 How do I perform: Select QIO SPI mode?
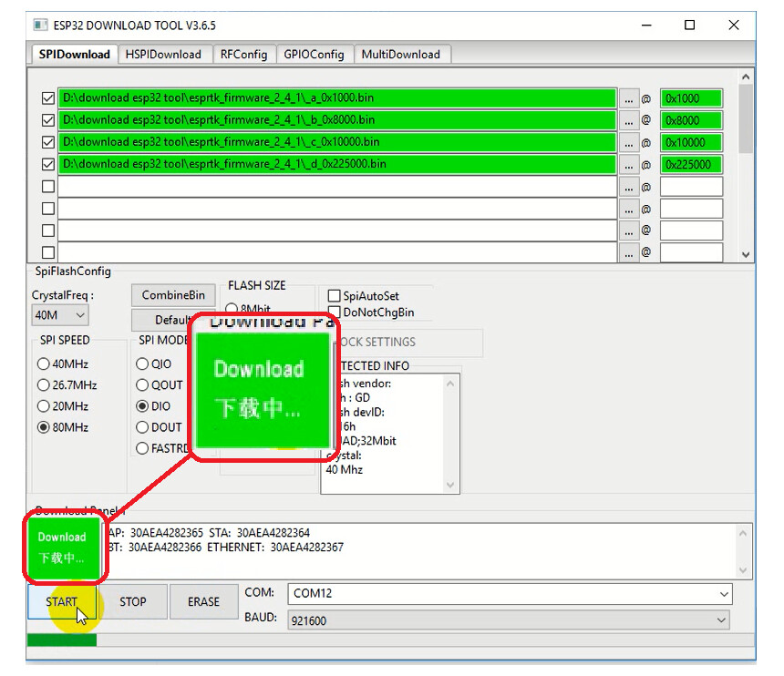153,364
